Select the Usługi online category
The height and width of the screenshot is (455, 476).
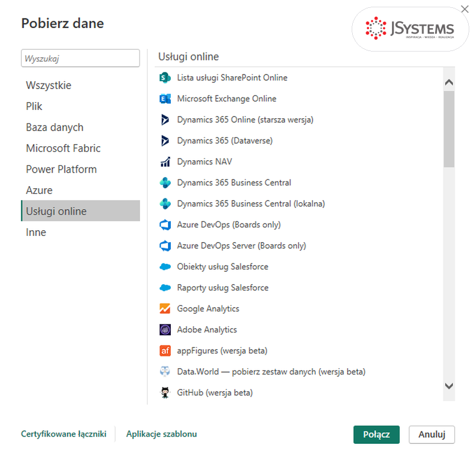click(x=81, y=211)
